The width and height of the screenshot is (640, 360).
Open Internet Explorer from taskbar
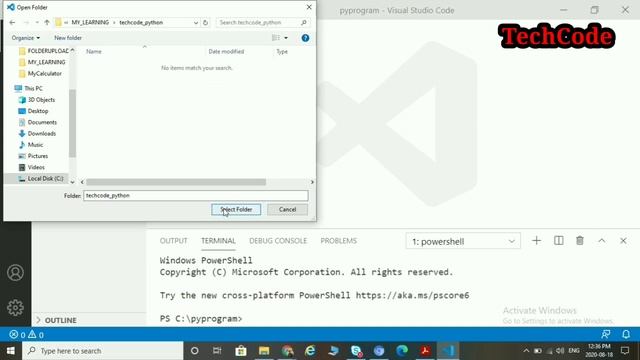(x=310, y=351)
